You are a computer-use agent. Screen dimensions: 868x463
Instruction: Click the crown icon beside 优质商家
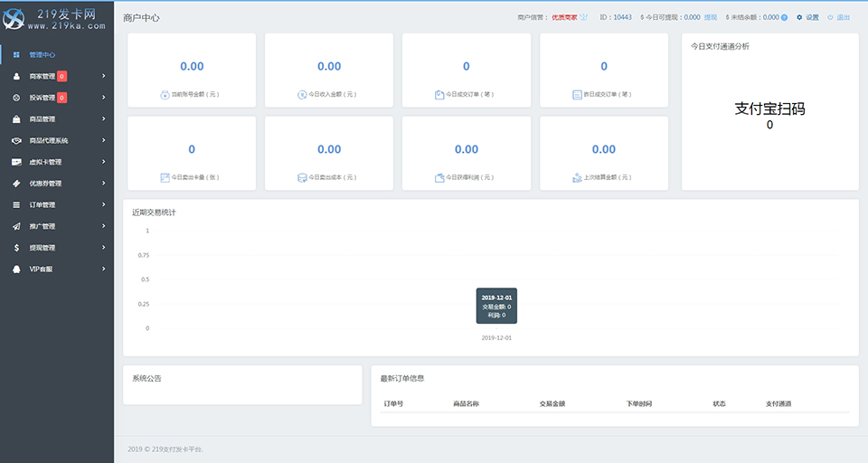584,17
